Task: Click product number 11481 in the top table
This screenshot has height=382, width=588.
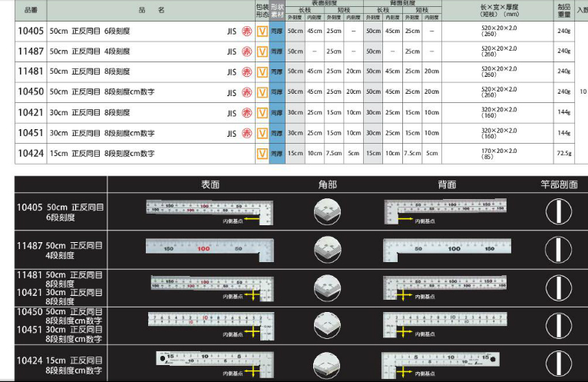Action: point(31,71)
